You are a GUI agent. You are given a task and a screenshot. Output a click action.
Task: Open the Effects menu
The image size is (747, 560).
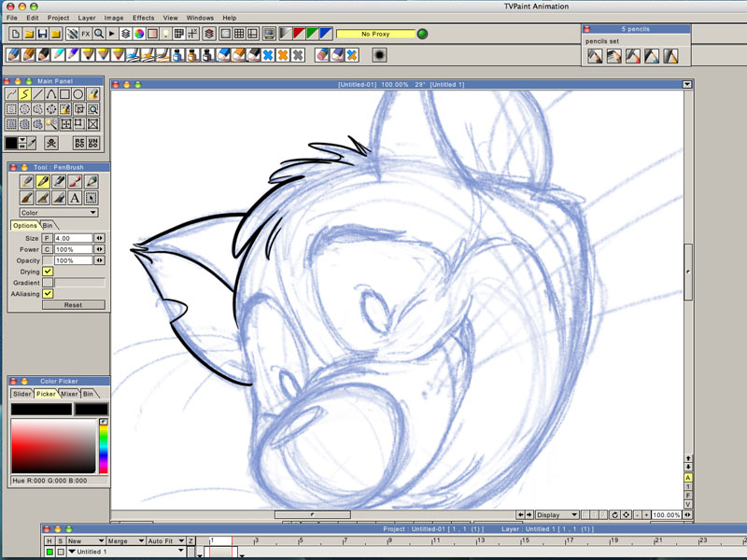(x=144, y=18)
